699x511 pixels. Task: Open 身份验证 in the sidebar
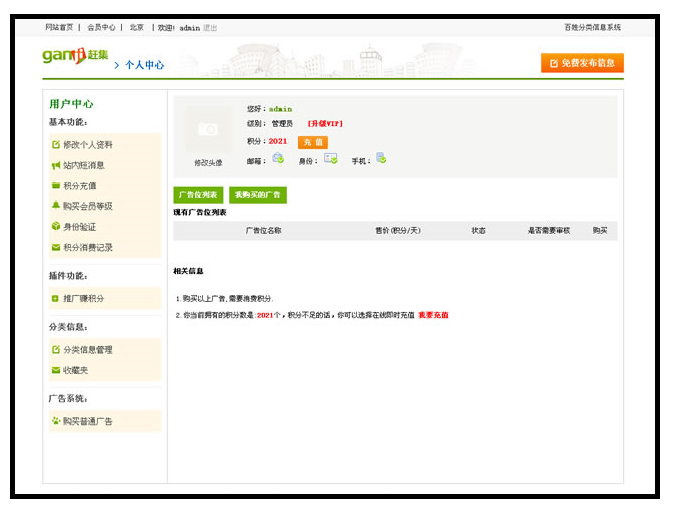pos(80,226)
